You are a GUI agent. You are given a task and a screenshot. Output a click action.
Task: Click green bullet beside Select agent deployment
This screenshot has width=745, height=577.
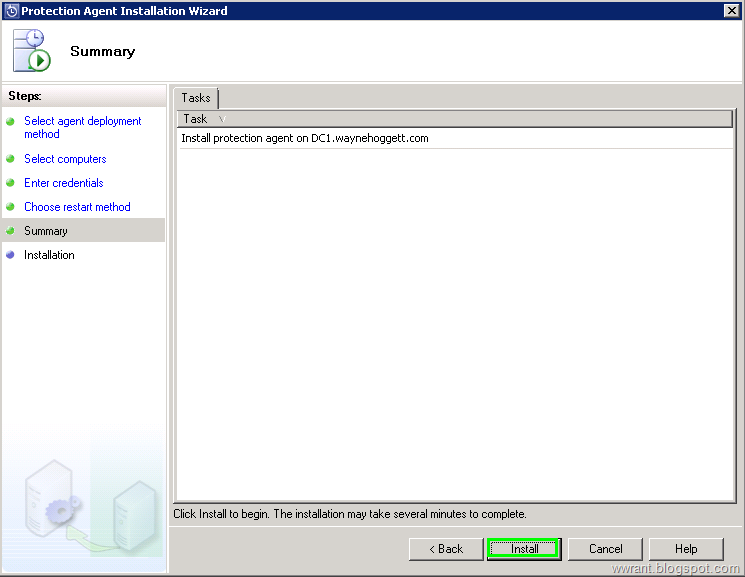click(10, 121)
